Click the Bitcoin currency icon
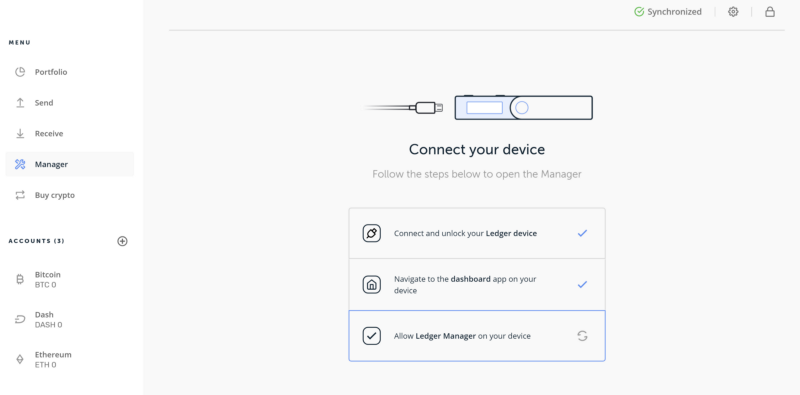This screenshot has width=800, height=395. 20,279
